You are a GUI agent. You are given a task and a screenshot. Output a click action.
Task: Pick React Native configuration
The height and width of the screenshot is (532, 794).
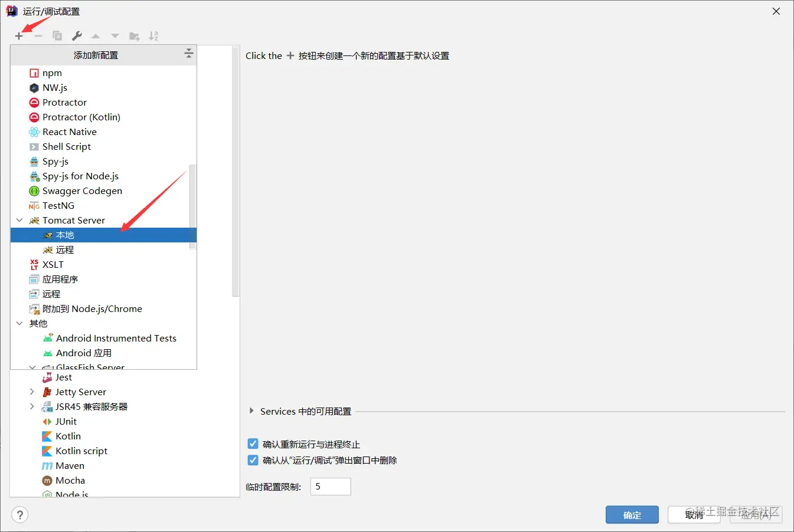pos(103,132)
